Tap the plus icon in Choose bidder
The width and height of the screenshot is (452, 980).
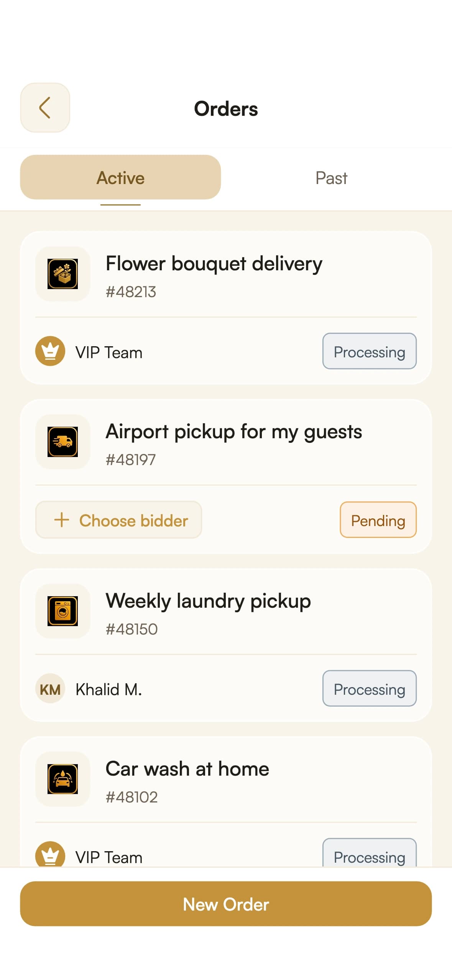pyautogui.click(x=62, y=520)
